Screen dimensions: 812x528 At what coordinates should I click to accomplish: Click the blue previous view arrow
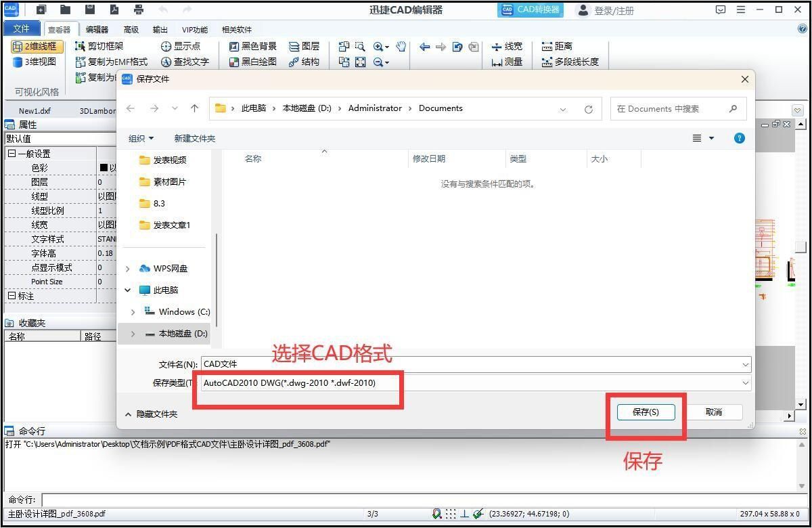(x=425, y=46)
